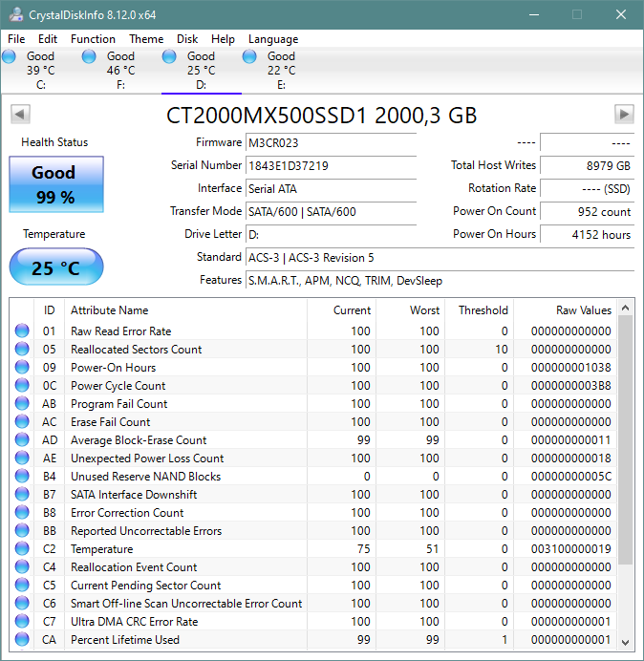Click status orb for Erase Fail Count

(22, 421)
